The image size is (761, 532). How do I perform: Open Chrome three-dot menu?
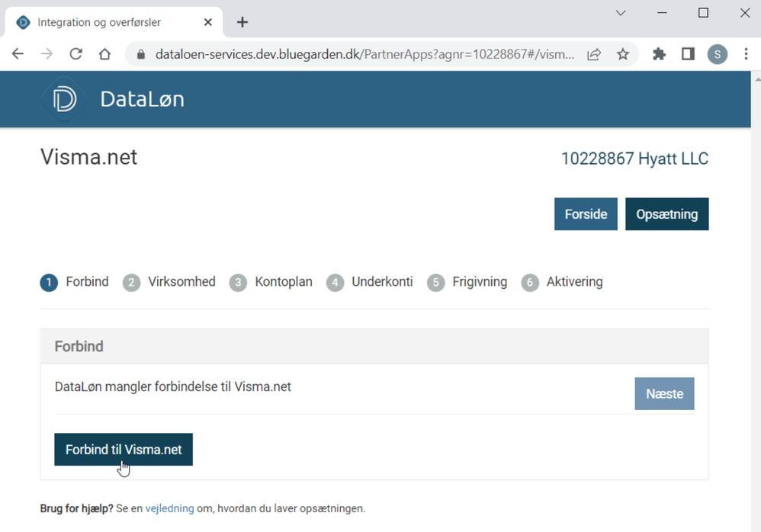pyautogui.click(x=746, y=54)
